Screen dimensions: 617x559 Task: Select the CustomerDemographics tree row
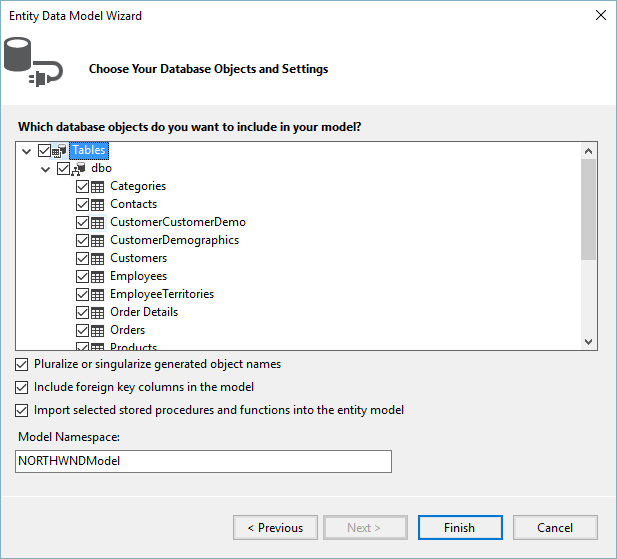point(174,240)
